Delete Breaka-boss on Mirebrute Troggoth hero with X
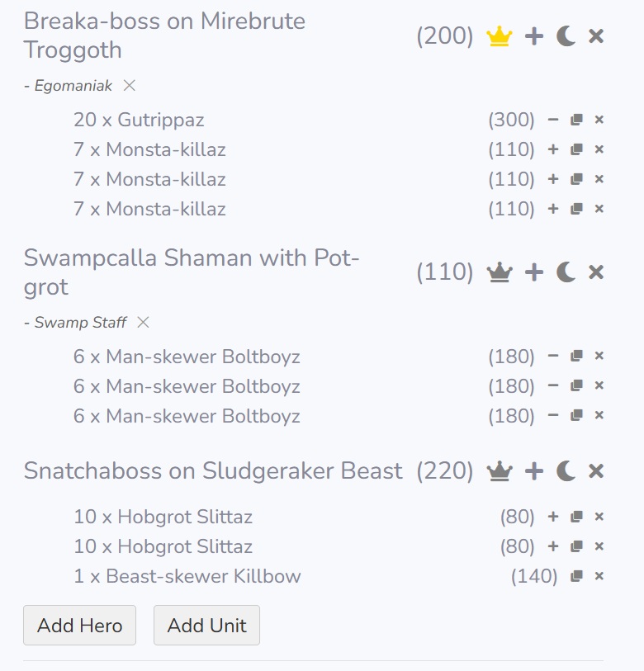Image resolution: width=644 pixels, height=671 pixels. 596,36
